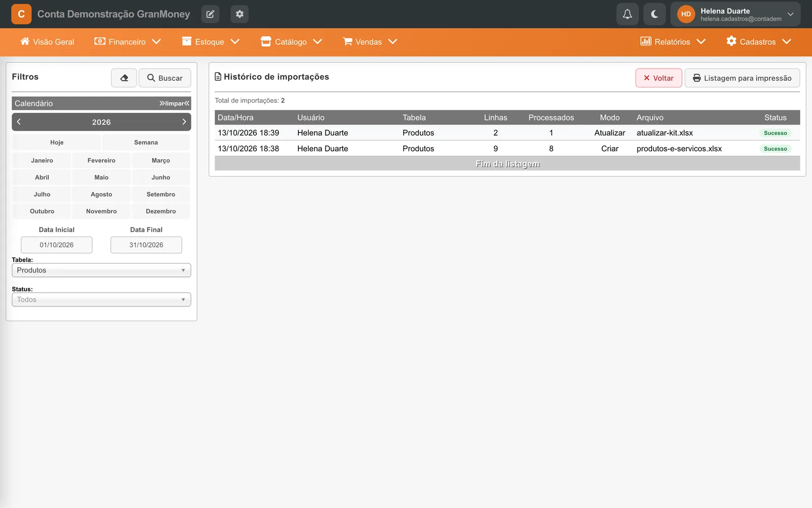Click the HD user avatar
The width and height of the screenshot is (812, 508).
686,14
